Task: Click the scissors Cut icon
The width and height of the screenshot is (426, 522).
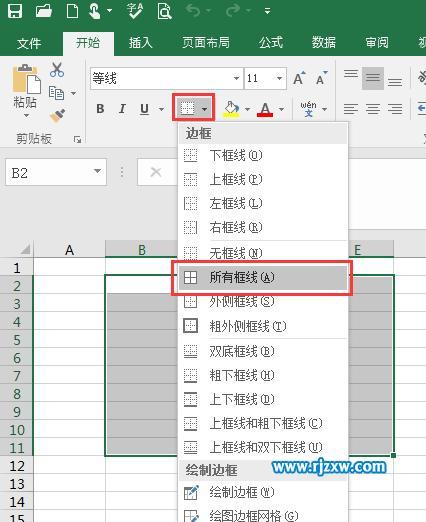Action: [x=57, y=70]
